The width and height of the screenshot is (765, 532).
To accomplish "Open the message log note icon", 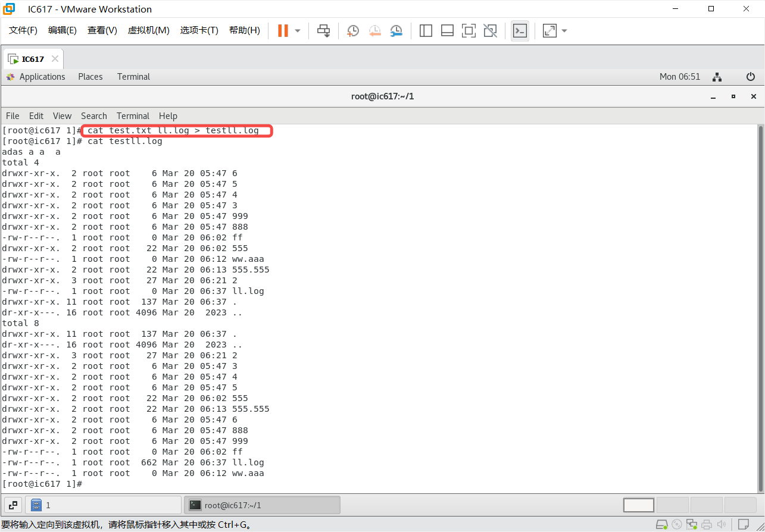I will (x=744, y=525).
